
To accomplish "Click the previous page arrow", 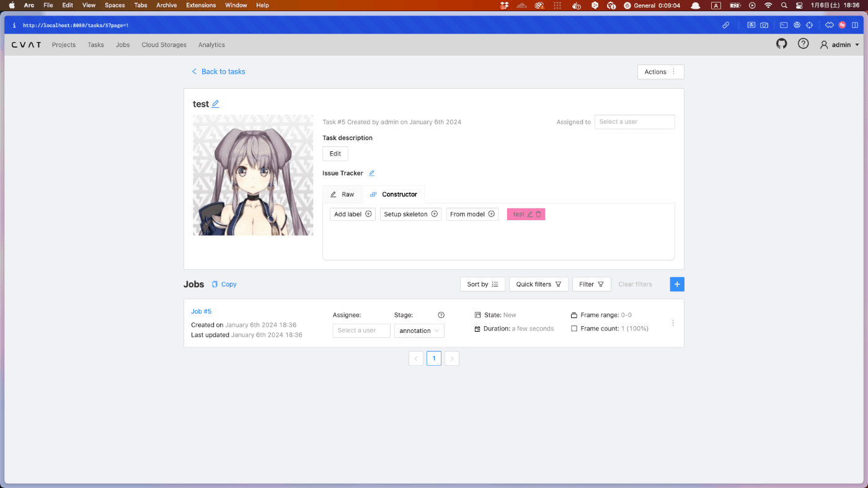I will tap(416, 358).
